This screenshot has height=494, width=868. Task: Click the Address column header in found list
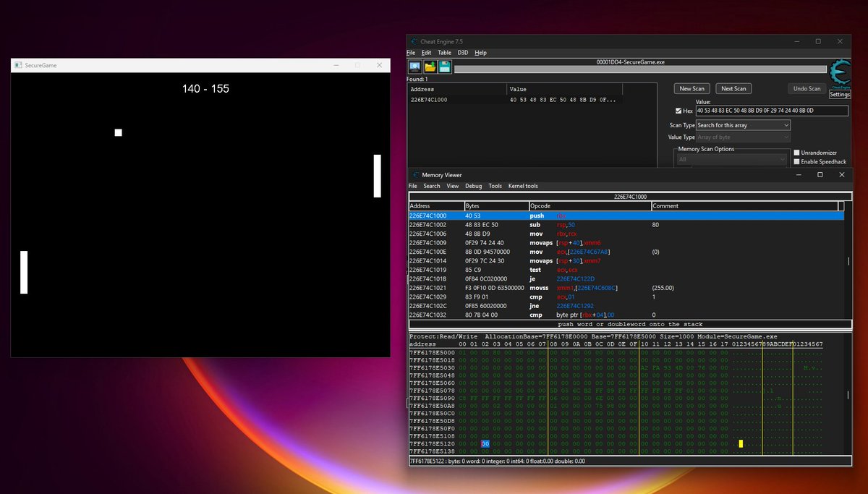point(457,89)
